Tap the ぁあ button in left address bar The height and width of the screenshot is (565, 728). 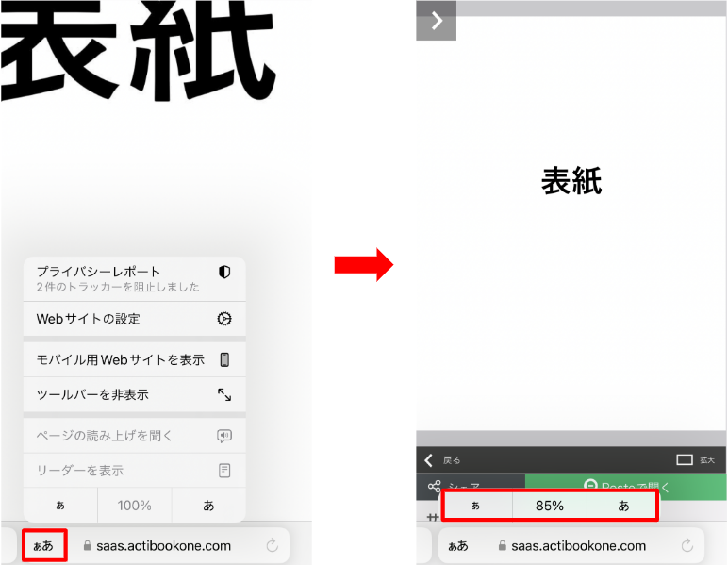[x=43, y=545]
